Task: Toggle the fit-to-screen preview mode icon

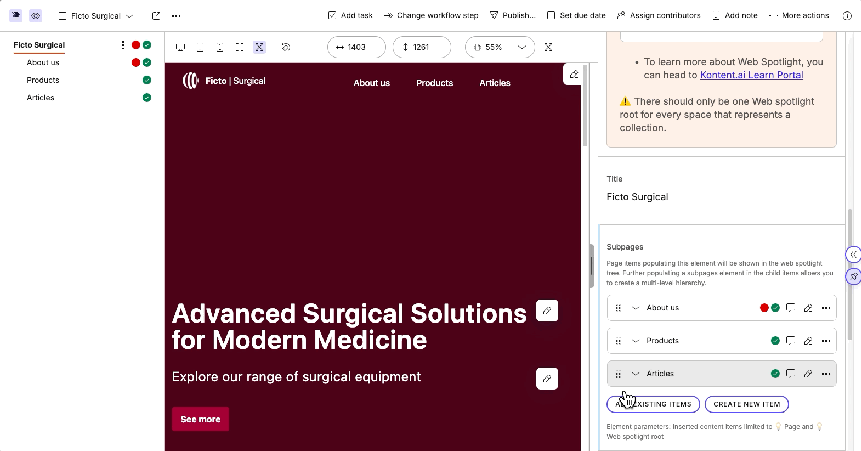Action: (259, 47)
